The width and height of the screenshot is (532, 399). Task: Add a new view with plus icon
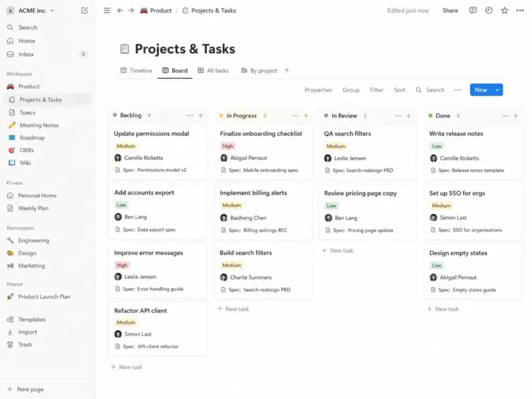pos(287,70)
